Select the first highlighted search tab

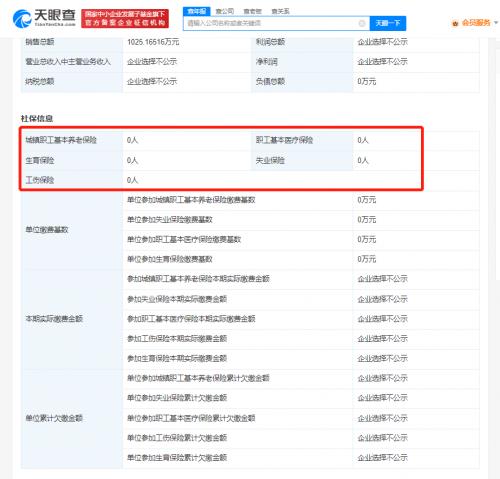pyautogui.click(x=197, y=11)
